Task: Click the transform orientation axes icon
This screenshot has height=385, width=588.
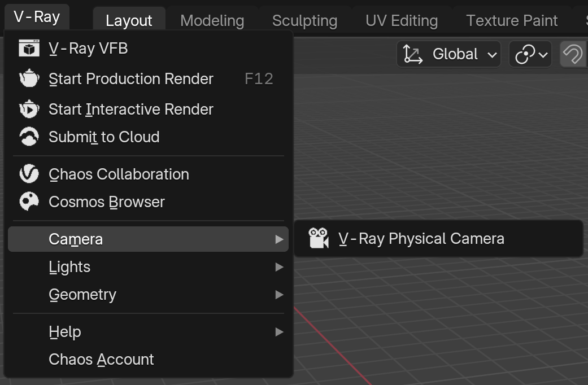Action: [412, 54]
